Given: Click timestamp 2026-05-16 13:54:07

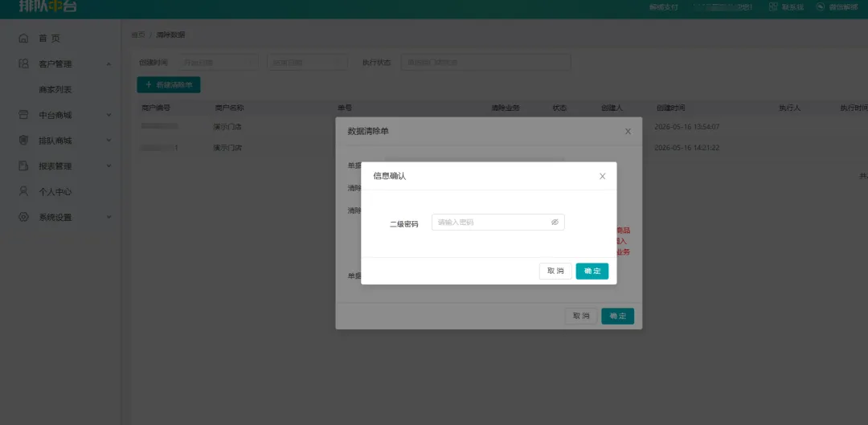Looking at the screenshot, I should point(687,127).
